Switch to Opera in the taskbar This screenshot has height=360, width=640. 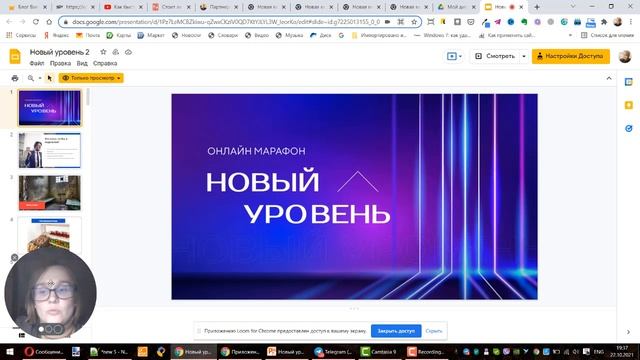point(44,351)
